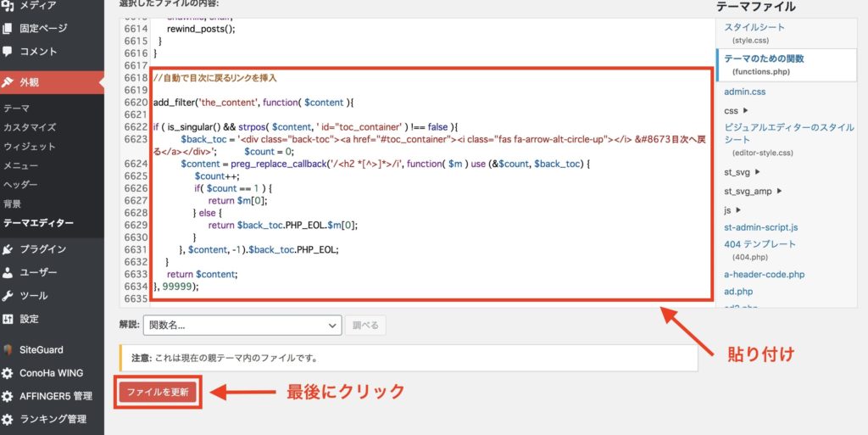Click the ツール wrench icon
Image resolution: width=868 pixels, height=435 pixels.
click(x=7, y=296)
